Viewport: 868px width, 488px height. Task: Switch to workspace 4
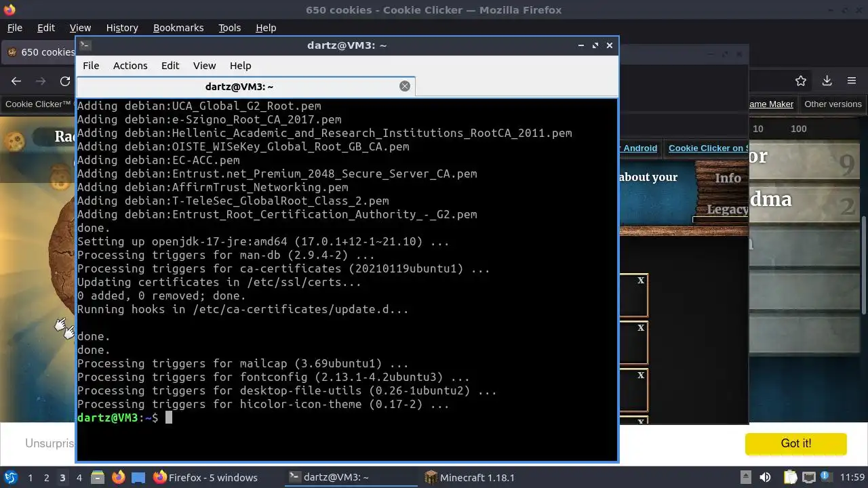[x=79, y=478]
